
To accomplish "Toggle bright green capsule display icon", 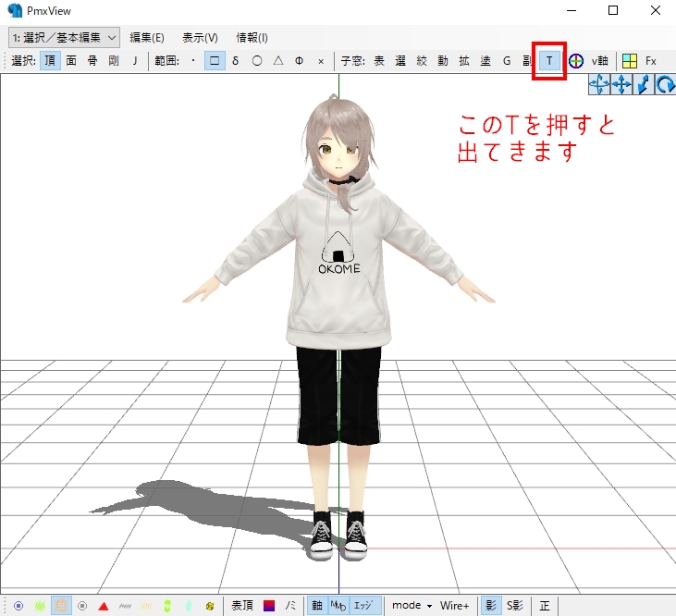I will (x=167, y=606).
